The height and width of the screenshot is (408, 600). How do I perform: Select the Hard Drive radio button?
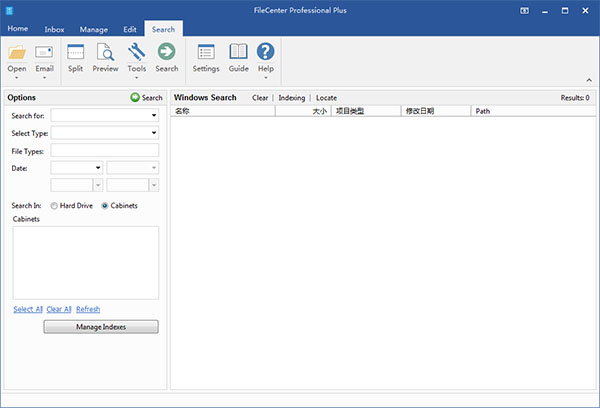[55, 205]
